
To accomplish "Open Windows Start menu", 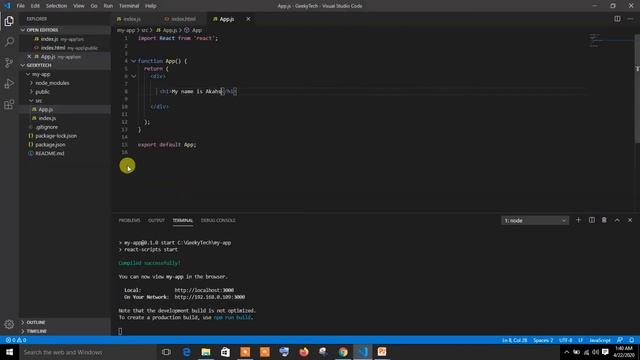I will click(x=9, y=352).
